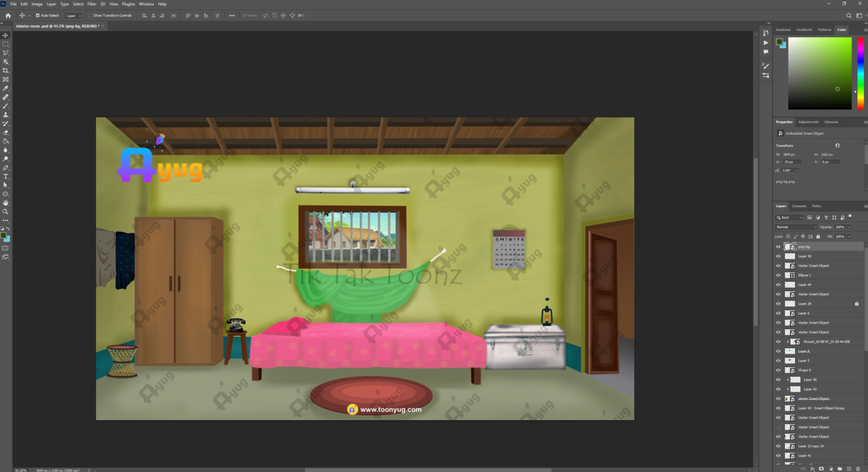Open the layer filter Kind dropdown
868x472 pixels.
click(789, 218)
